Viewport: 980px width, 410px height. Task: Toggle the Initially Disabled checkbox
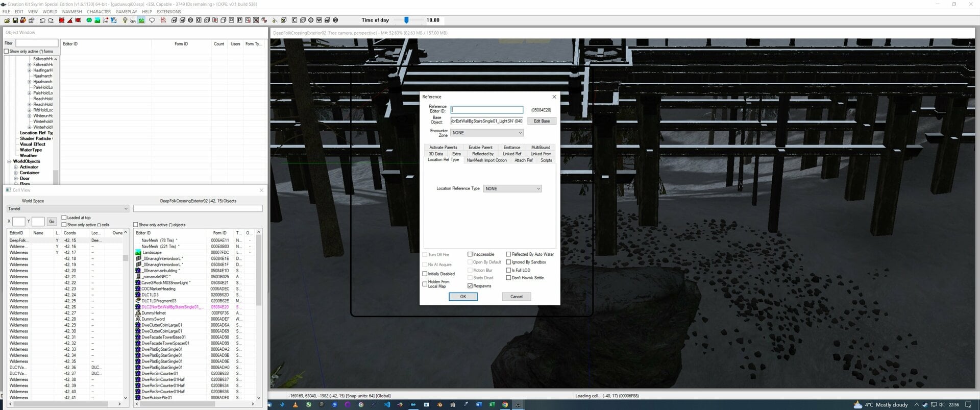tap(425, 274)
